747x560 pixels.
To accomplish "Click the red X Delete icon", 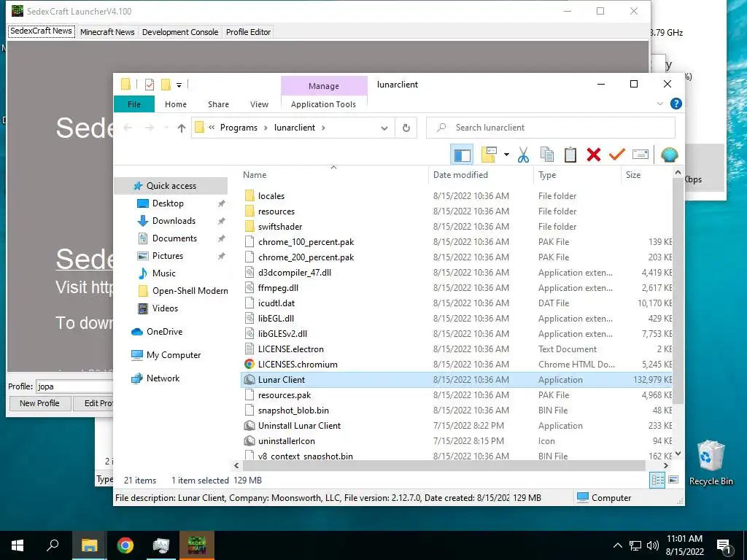I will click(x=594, y=155).
